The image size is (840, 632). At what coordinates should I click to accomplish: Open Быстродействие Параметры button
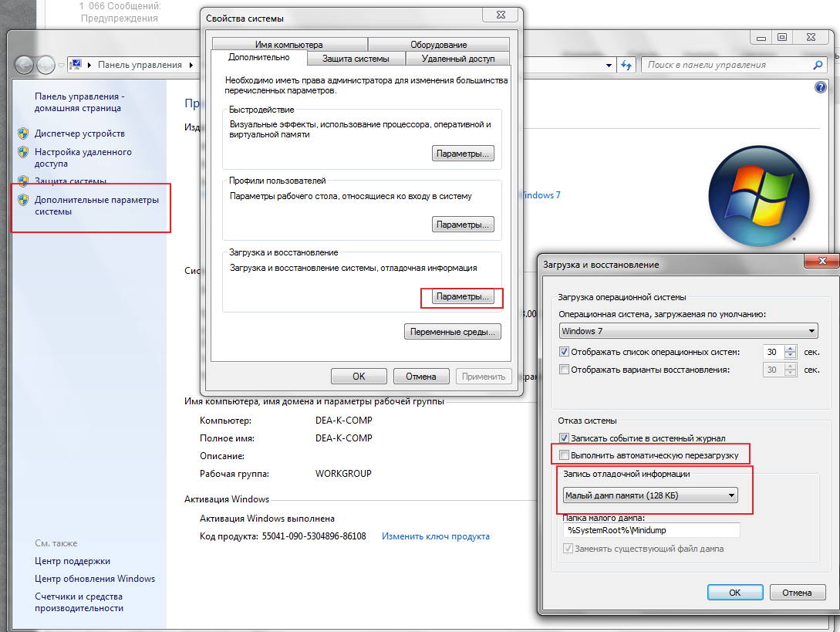463,154
